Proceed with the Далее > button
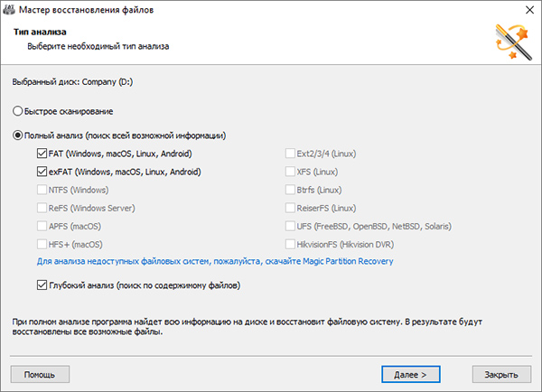This screenshot has width=542, height=392. 411,374
